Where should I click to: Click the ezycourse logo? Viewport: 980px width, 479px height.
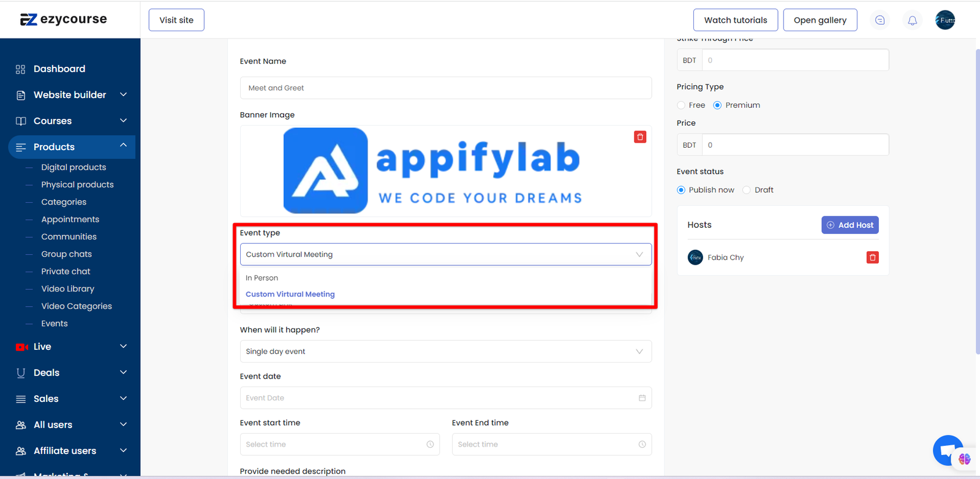coord(64,20)
